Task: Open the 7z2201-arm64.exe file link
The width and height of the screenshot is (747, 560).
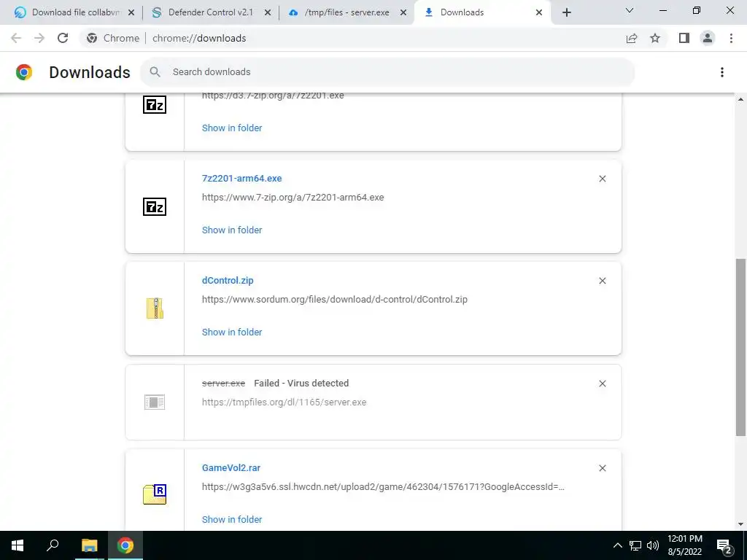Action: 241,178
